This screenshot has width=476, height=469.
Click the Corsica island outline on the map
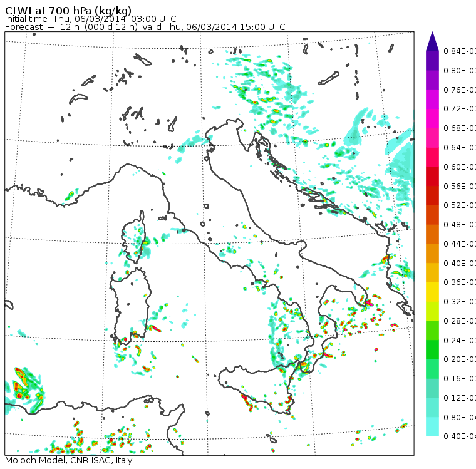pyautogui.click(x=134, y=237)
